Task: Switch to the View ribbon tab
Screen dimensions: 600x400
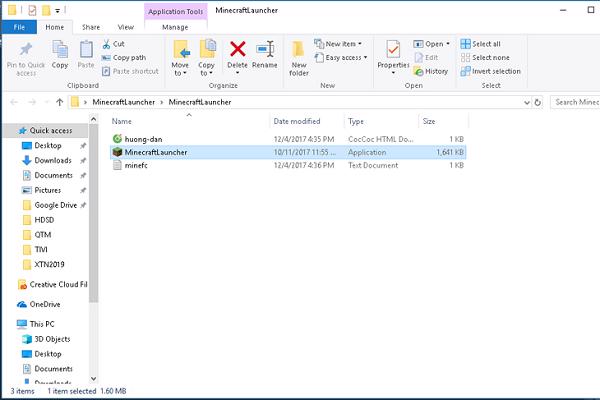Action: pos(125,27)
